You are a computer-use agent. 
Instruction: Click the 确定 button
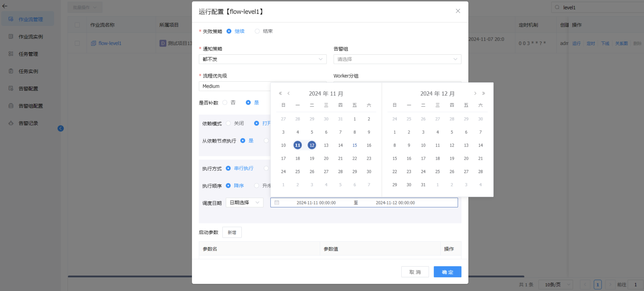tap(447, 272)
